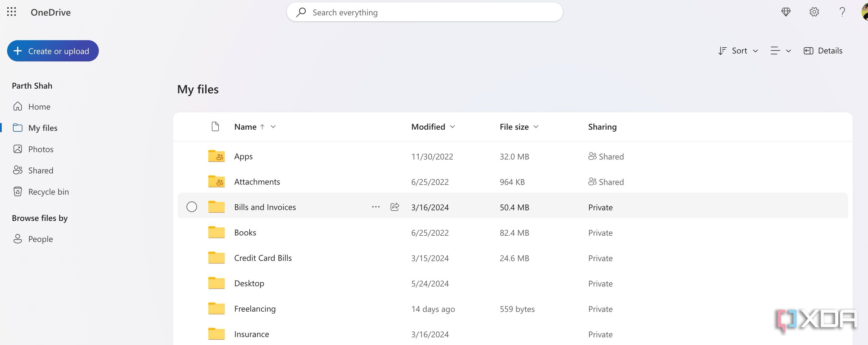This screenshot has width=868, height=345.
Task: Open the account profile picture
Action: [864, 12]
